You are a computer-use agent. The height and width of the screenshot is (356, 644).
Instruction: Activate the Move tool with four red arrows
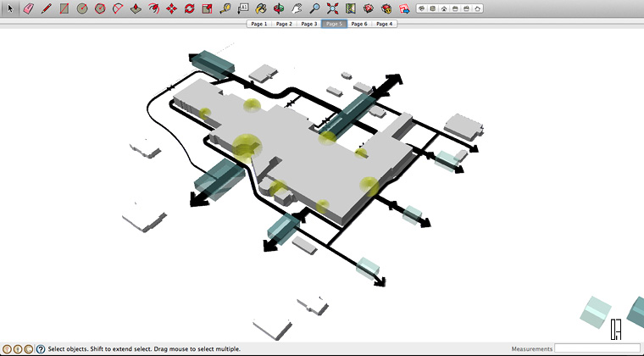[x=171, y=8]
